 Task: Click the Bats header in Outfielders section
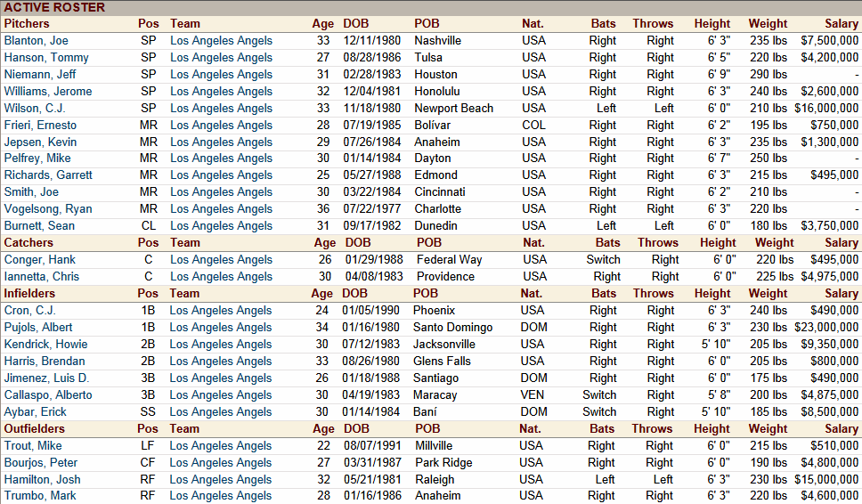coord(604,428)
